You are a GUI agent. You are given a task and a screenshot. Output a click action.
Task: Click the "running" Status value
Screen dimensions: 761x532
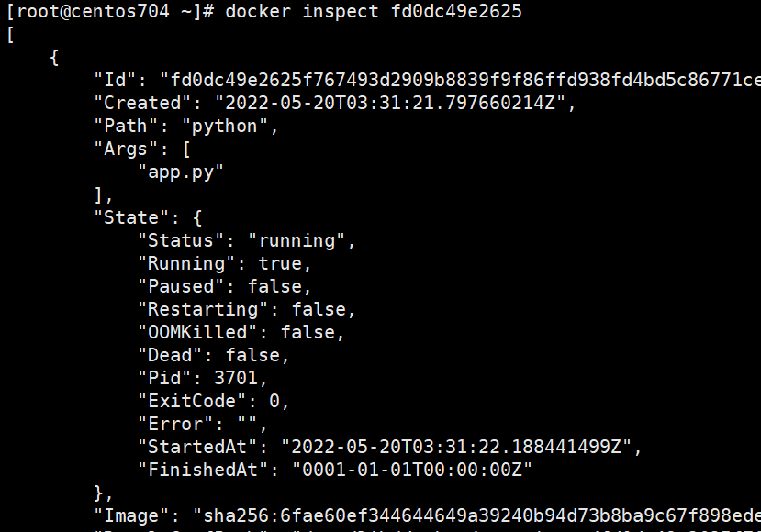297,241
